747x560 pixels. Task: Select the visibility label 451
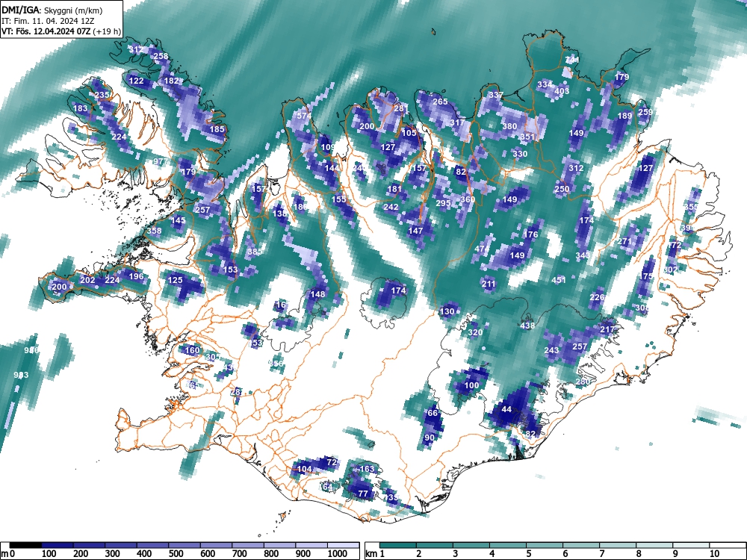click(559, 279)
